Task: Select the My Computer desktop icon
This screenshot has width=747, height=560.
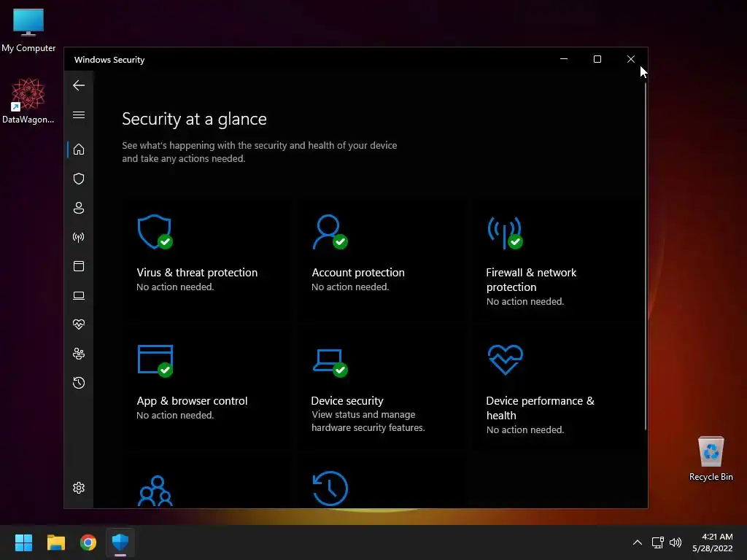Action: [28, 30]
